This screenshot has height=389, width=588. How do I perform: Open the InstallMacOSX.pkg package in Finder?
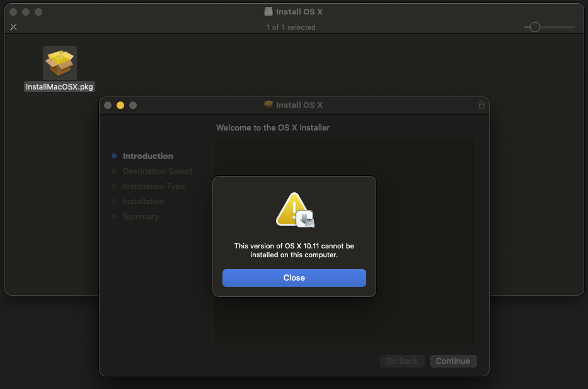click(59, 63)
